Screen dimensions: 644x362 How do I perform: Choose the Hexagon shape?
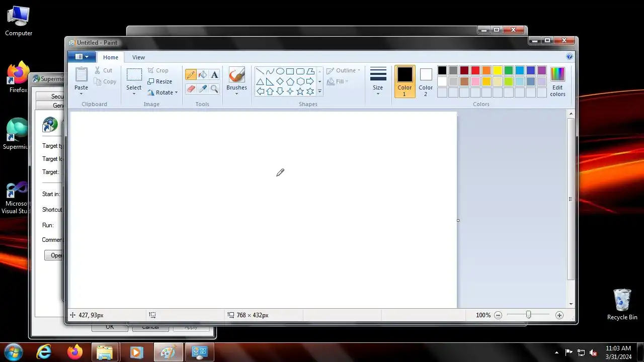(300, 81)
